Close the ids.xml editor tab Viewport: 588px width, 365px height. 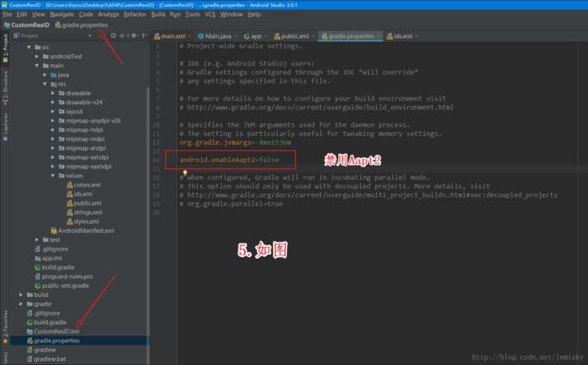[417, 36]
